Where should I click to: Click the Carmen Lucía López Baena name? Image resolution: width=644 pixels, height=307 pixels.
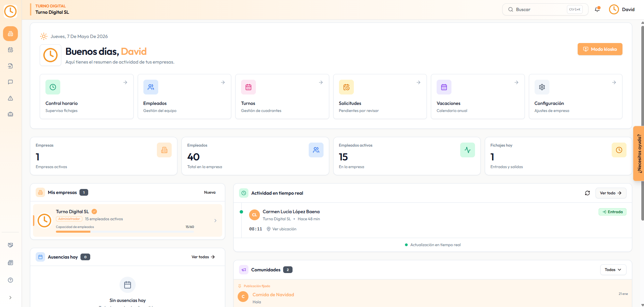[291, 212]
